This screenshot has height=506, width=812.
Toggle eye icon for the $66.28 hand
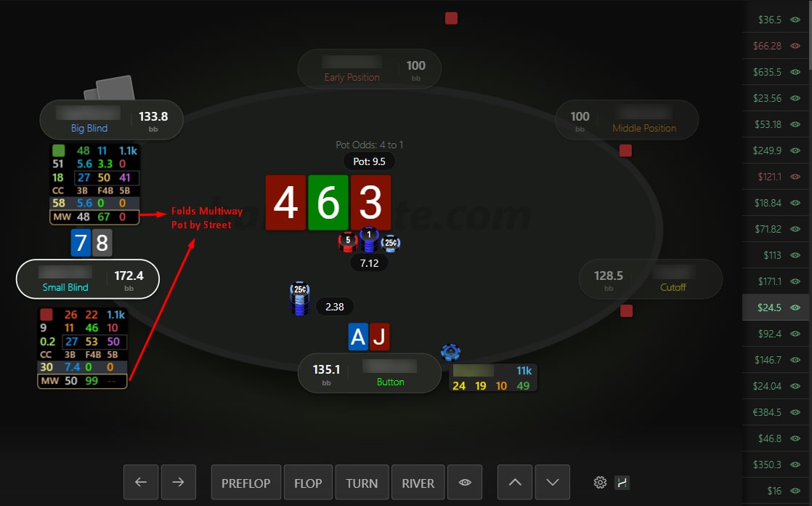coord(795,46)
